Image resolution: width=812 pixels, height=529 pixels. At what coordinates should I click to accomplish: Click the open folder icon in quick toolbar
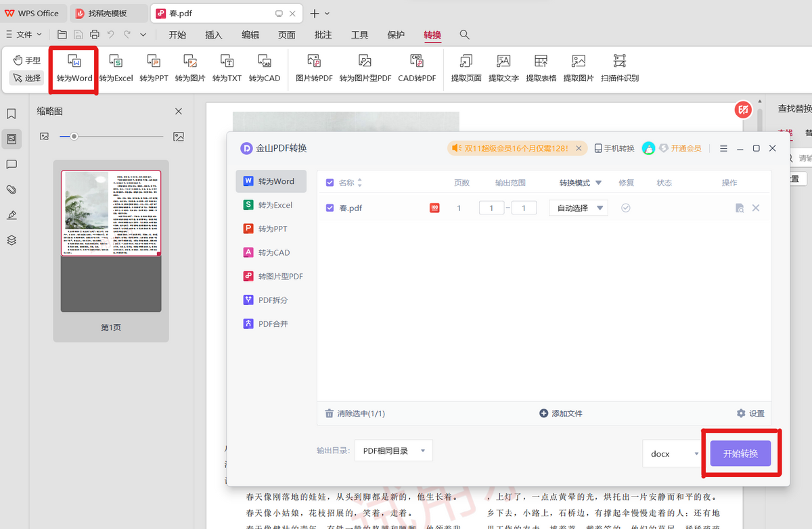click(62, 34)
